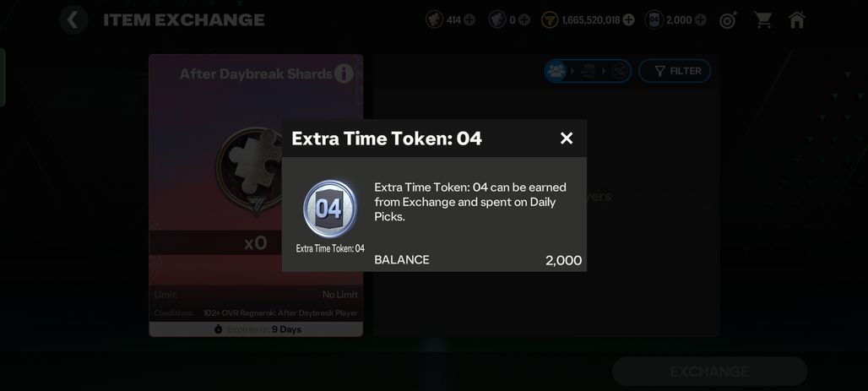Image resolution: width=868 pixels, height=391 pixels.
Task: Open the home screen icon
Action: [796, 20]
